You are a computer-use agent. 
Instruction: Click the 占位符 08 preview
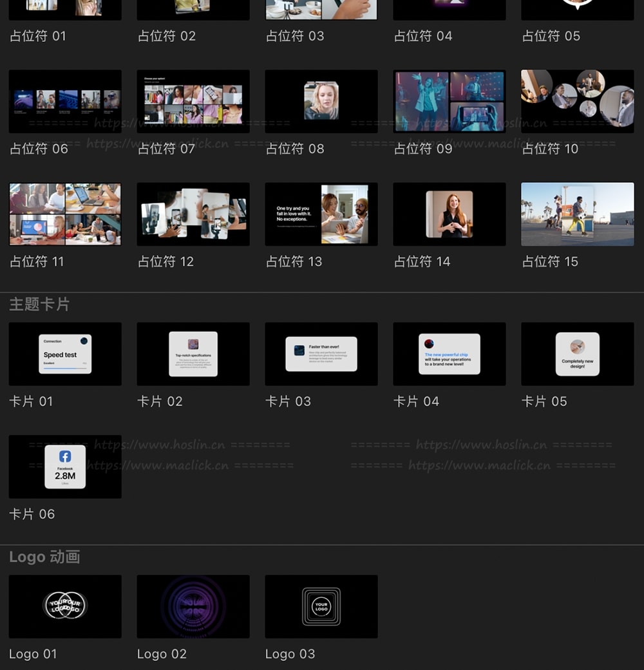(x=321, y=102)
